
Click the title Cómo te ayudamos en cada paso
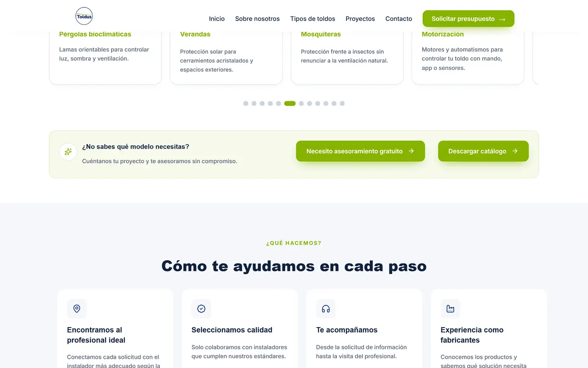click(x=294, y=266)
